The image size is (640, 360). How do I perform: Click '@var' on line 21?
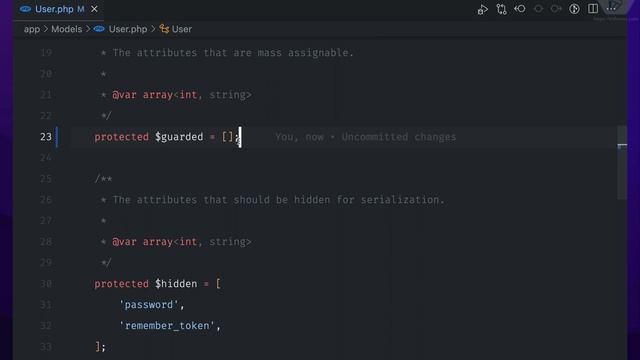point(124,95)
